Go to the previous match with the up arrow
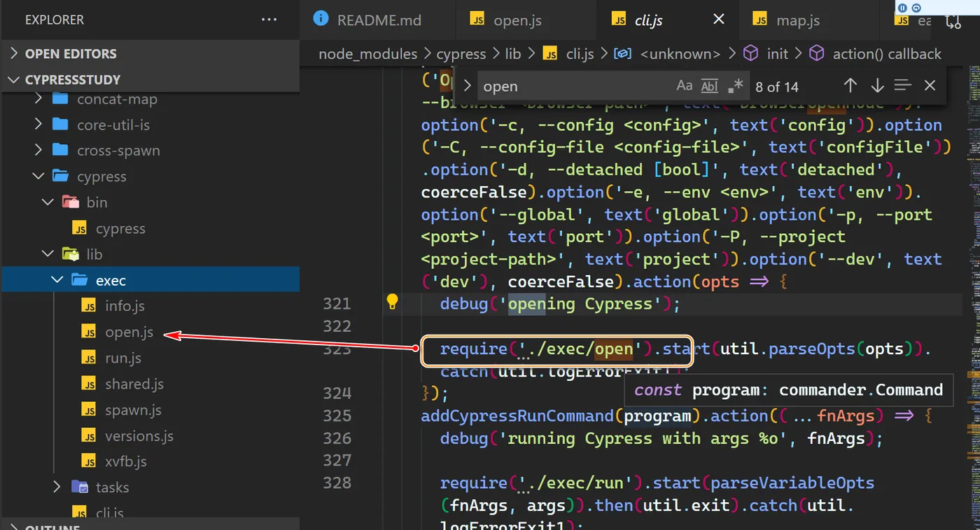Viewport: 980px width, 530px height. coord(850,86)
